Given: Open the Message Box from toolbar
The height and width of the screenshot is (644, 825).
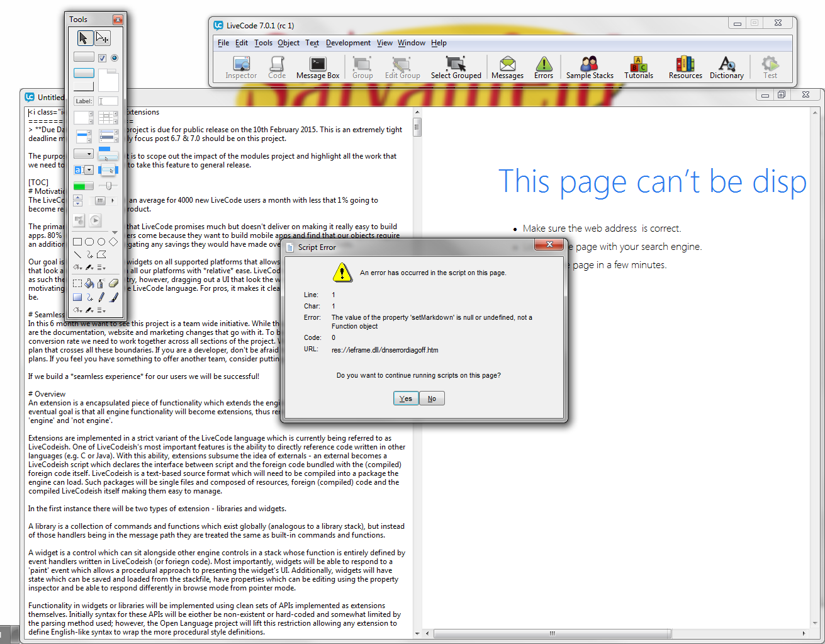Looking at the screenshot, I should (318, 68).
